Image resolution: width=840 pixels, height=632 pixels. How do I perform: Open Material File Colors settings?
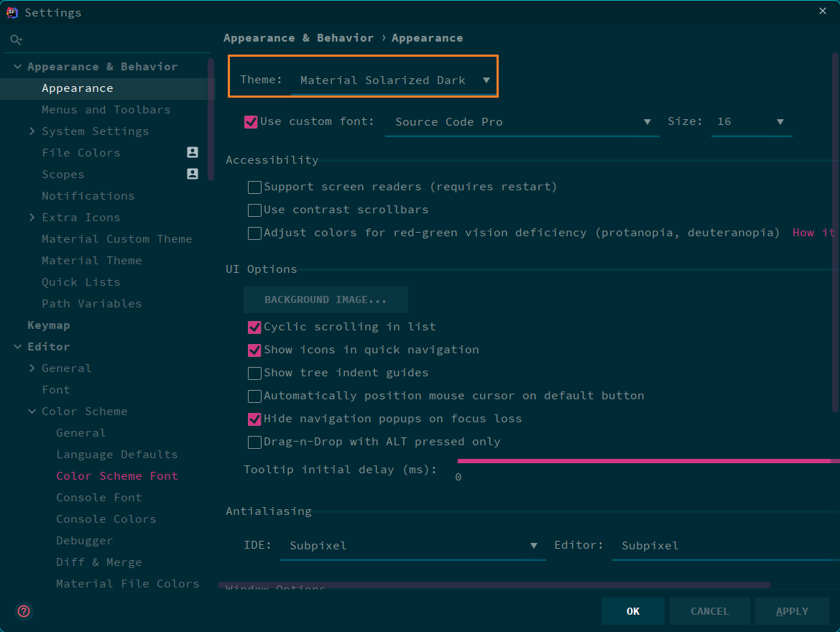pyautogui.click(x=127, y=583)
